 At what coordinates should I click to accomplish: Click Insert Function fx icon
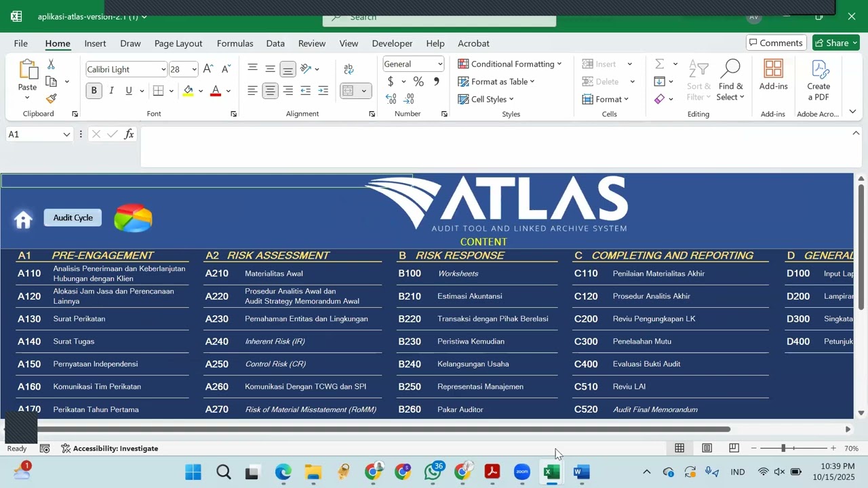point(129,134)
